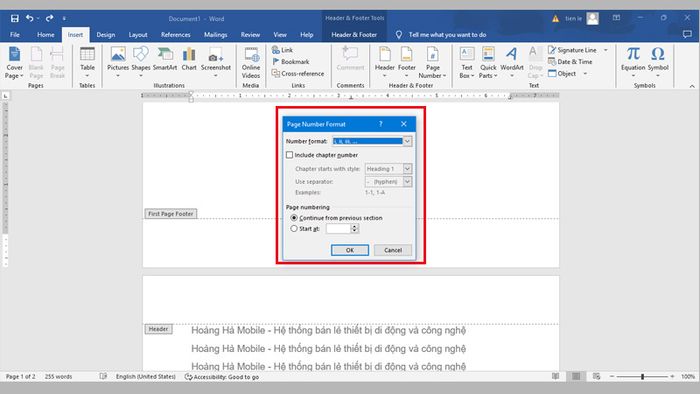Open the Pictures insert tool
Image resolution: width=700 pixels, height=394 pixels.
click(118, 62)
